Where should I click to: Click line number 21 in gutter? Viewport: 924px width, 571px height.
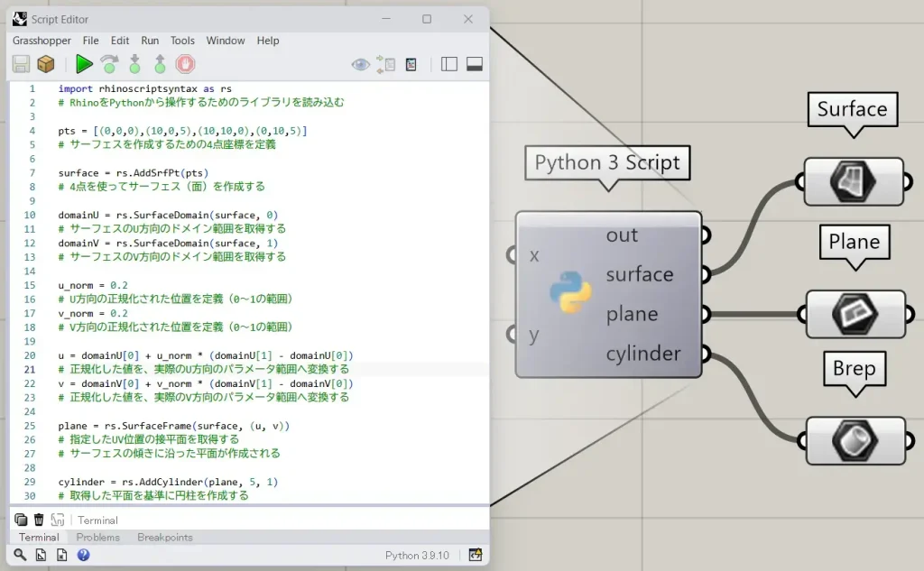[x=30, y=370]
